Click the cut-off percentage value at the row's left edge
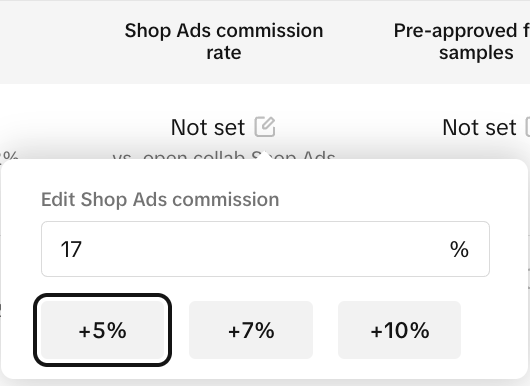This screenshot has height=386, width=530. [x=9, y=155]
